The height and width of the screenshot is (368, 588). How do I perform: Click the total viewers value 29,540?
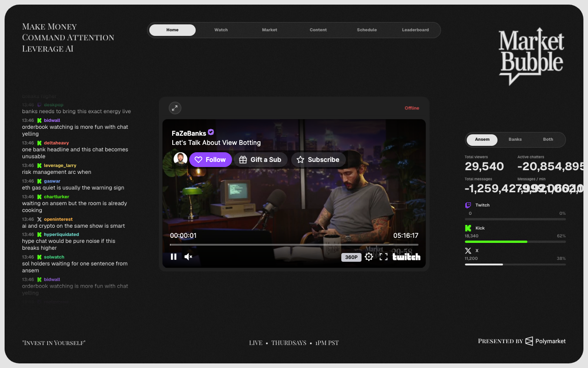(x=484, y=167)
